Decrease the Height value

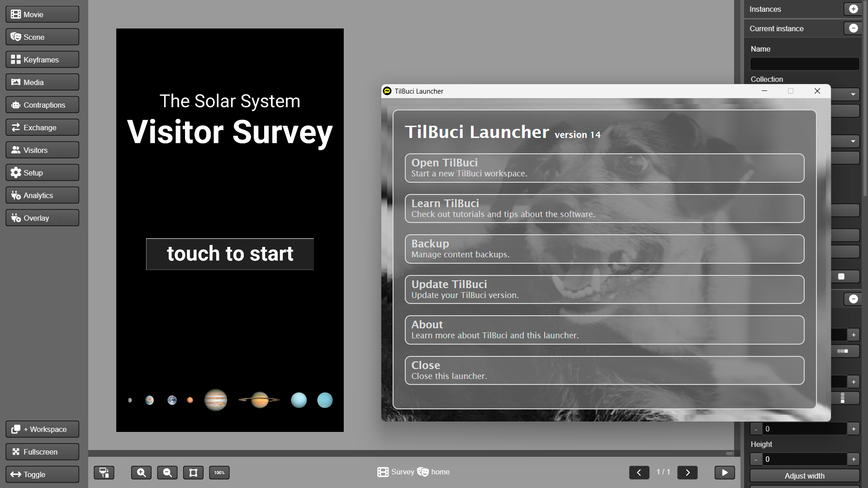(x=756, y=460)
